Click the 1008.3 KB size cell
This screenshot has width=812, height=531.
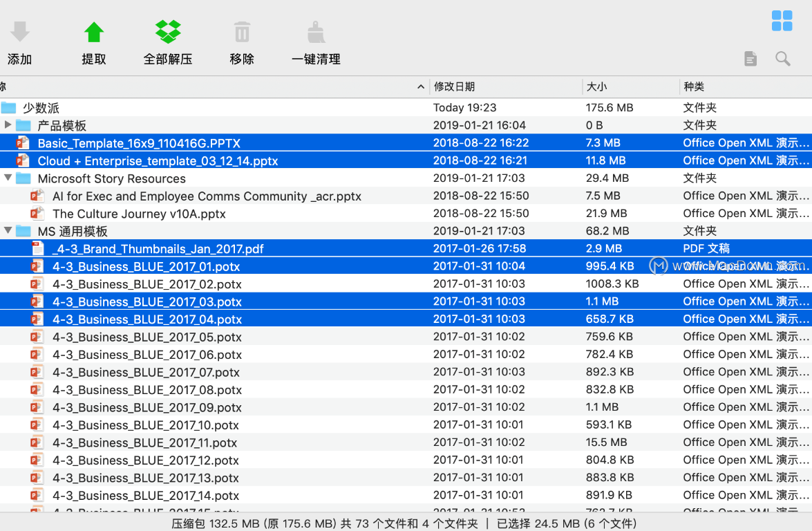pyautogui.click(x=612, y=284)
